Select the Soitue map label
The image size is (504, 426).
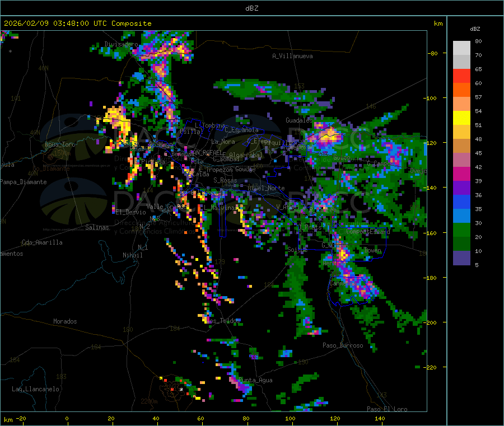(297, 250)
